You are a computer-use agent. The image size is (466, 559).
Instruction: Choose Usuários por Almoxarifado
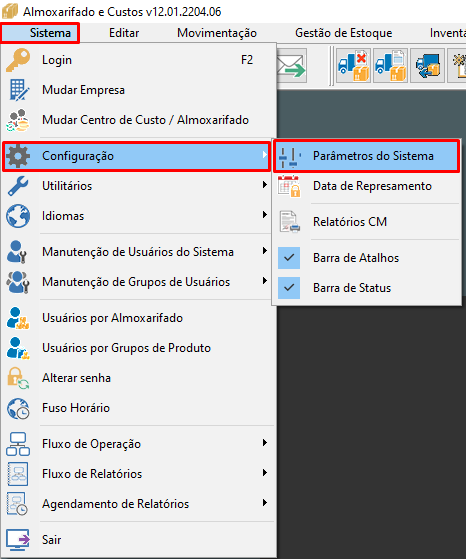(138, 318)
